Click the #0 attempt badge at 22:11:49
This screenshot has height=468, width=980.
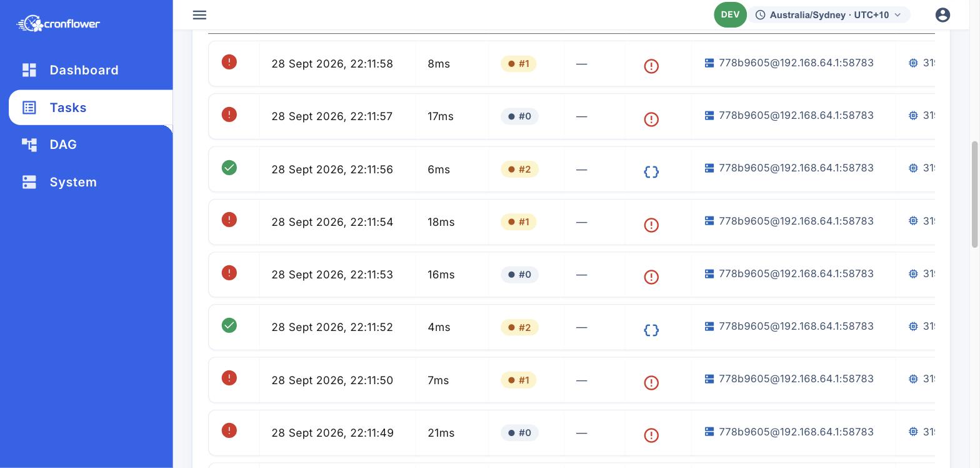click(519, 433)
